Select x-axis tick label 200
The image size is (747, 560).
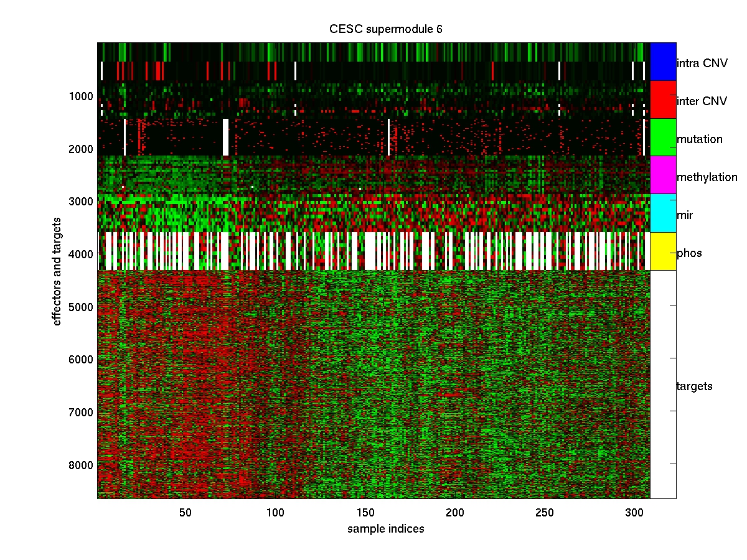tap(455, 513)
